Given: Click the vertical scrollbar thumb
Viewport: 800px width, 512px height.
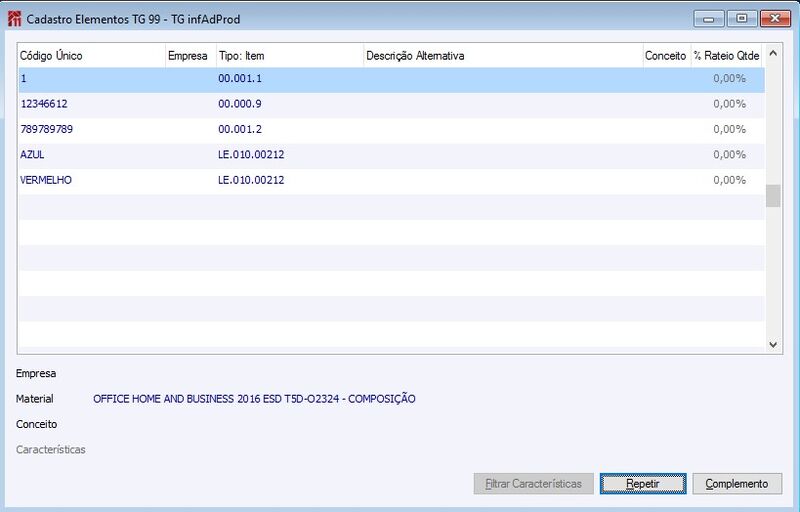Looking at the screenshot, I should [x=773, y=196].
